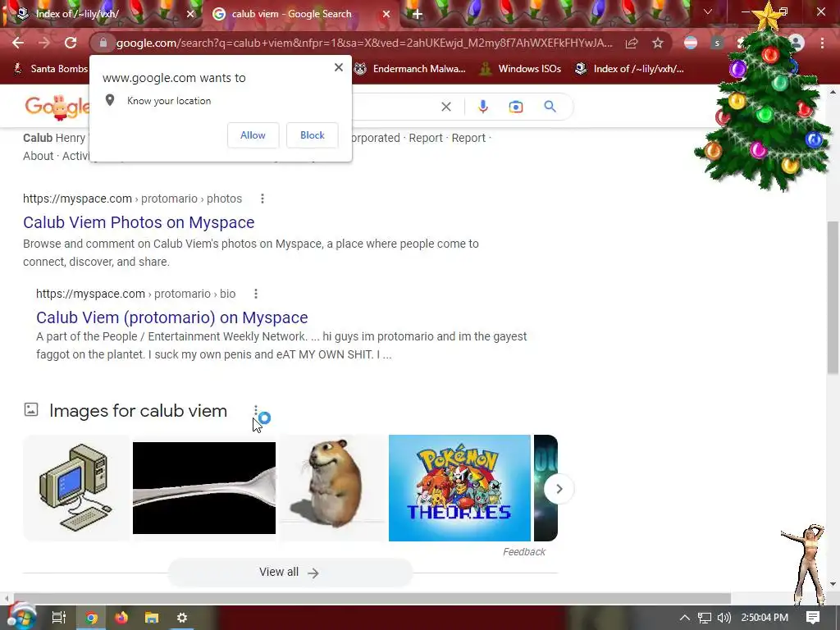Open the tab search chevron
Viewport: 840px width, 630px height.
708,11
